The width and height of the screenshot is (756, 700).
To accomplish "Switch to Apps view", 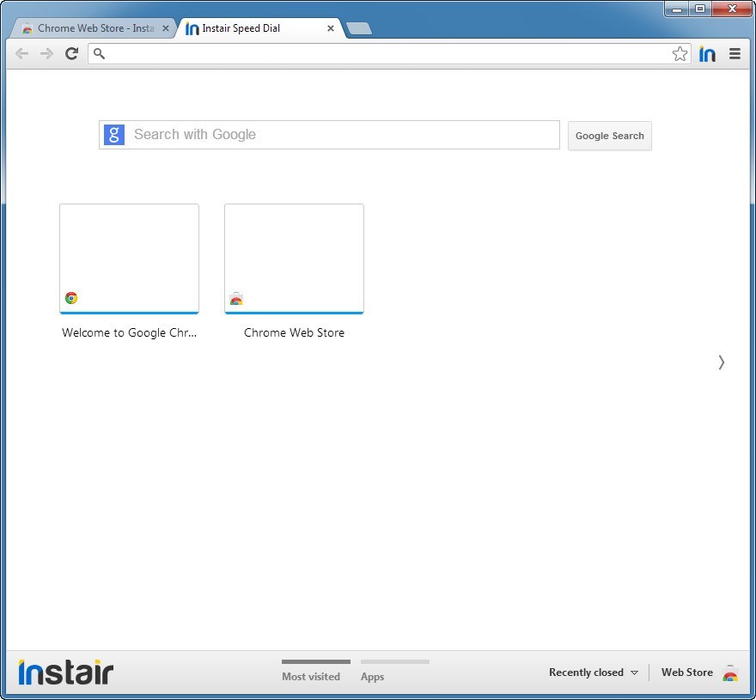I will (371, 676).
